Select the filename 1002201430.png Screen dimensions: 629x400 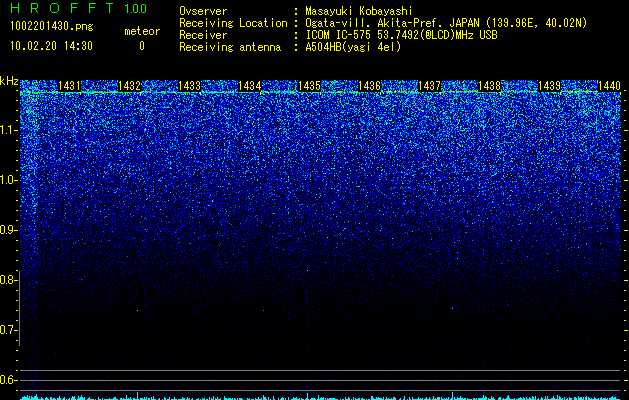[52, 26]
